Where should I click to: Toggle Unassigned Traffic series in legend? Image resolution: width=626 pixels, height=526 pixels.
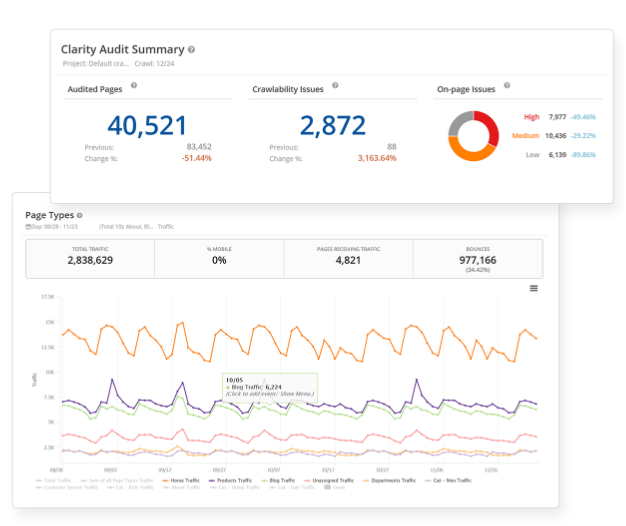(329, 481)
